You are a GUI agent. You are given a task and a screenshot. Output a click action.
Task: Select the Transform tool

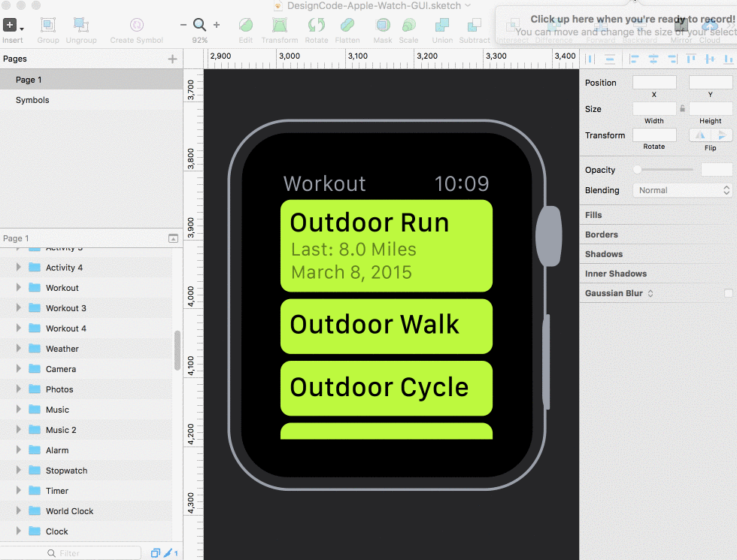pos(280,26)
